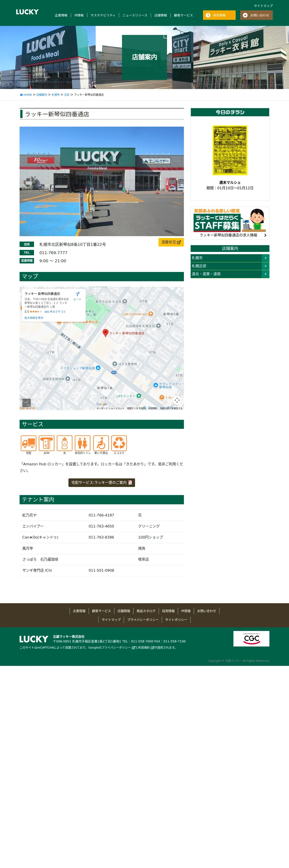Image resolution: width=289 pixels, height=868 pixels.
Task: Open キーボード ショートカット on map
Action: [110, 408]
